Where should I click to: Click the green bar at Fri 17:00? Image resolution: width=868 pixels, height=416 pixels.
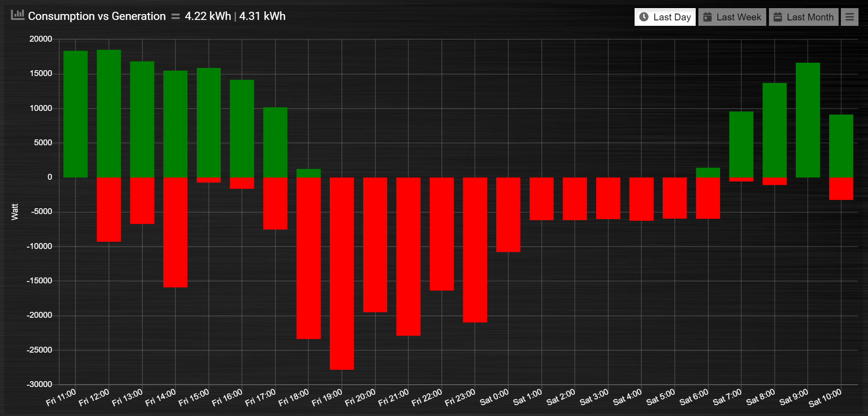[275, 142]
